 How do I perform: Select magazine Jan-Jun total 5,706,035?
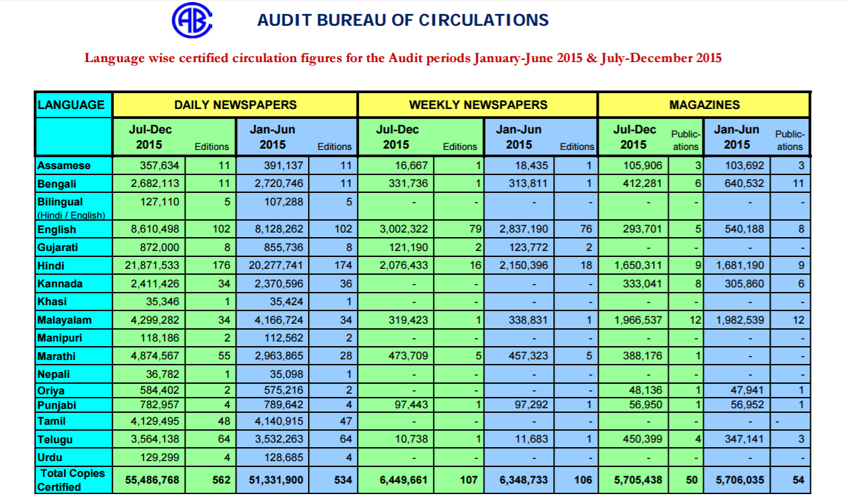click(x=740, y=480)
